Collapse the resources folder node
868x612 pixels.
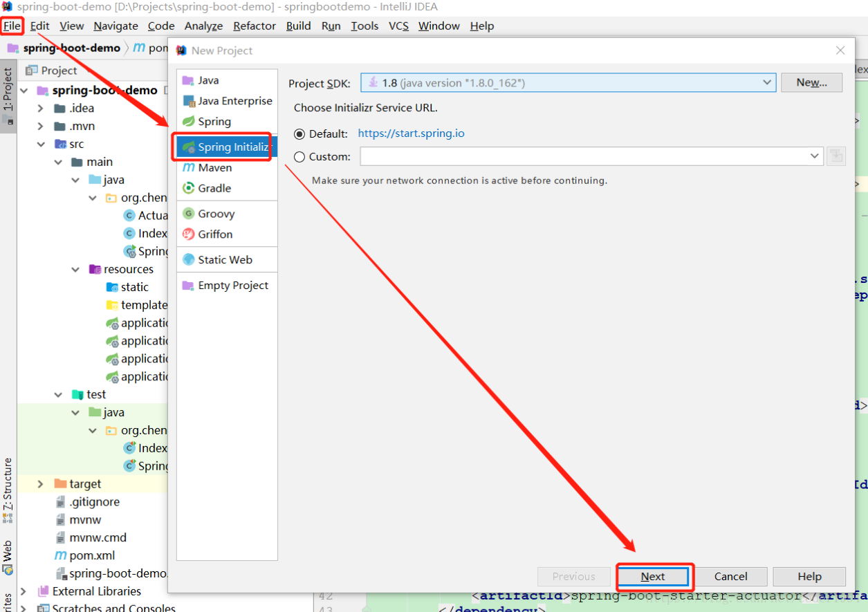[75, 269]
